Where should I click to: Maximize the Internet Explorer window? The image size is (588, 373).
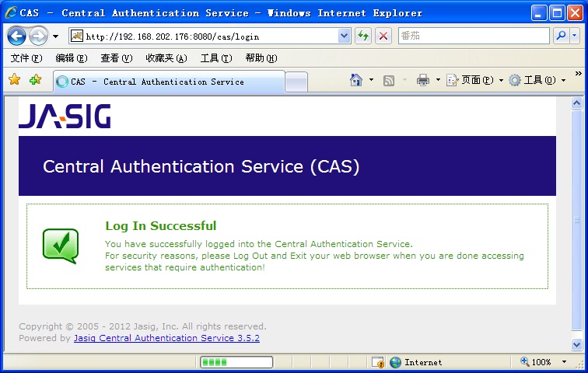pos(557,13)
